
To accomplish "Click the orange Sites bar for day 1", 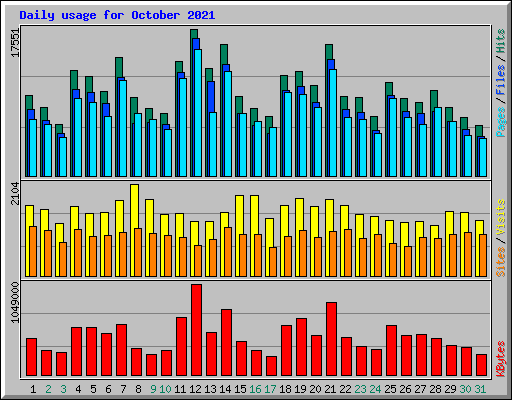I will pyautogui.click(x=33, y=251).
